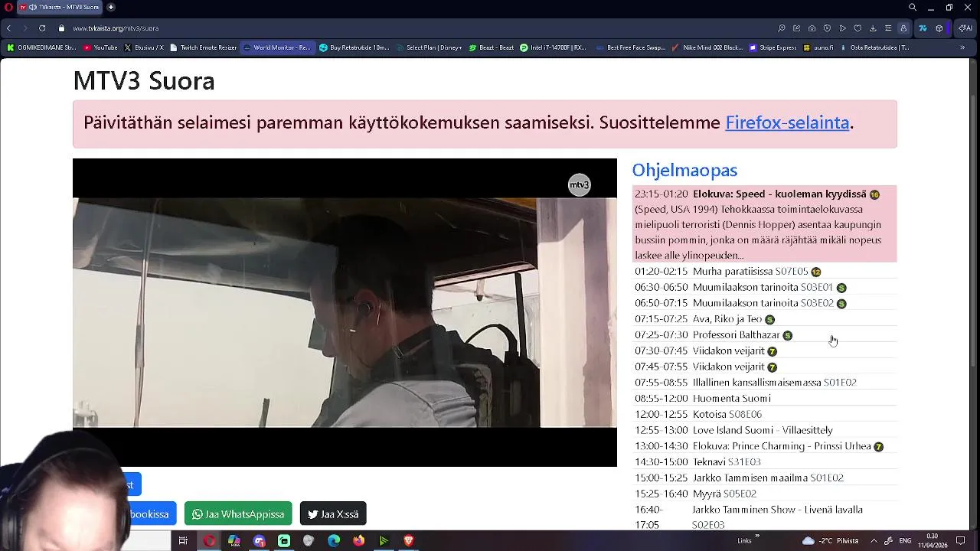Select Illallinen kansallismaisemassa S01E02 program
The height and width of the screenshot is (551, 980).
click(764, 382)
